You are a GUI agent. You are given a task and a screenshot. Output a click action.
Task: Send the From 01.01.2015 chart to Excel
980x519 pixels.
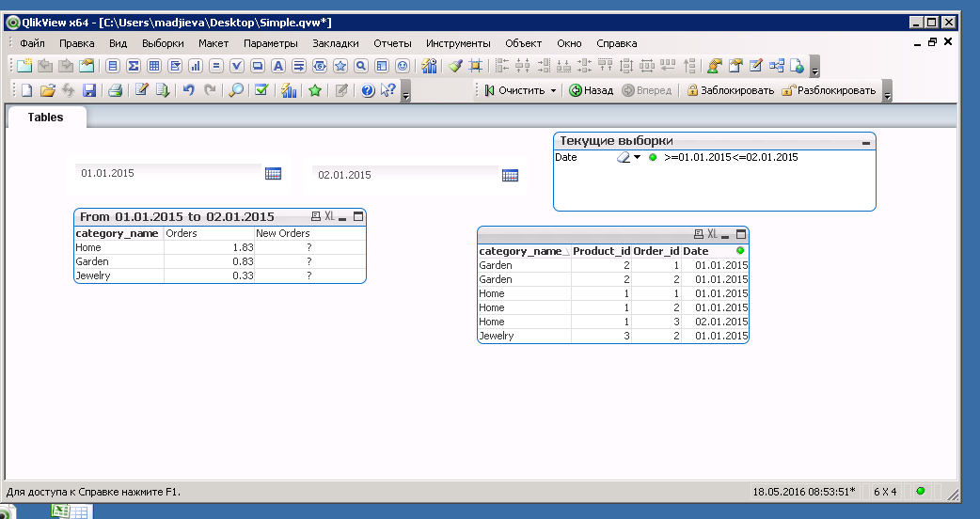329,216
